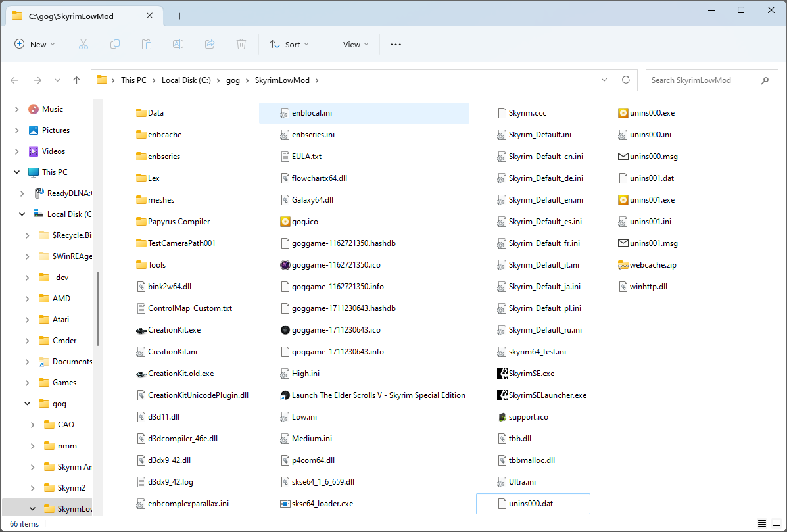Select the webcache.zip archive icon
Image resolution: width=787 pixels, height=532 pixels.
click(x=623, y=265)
